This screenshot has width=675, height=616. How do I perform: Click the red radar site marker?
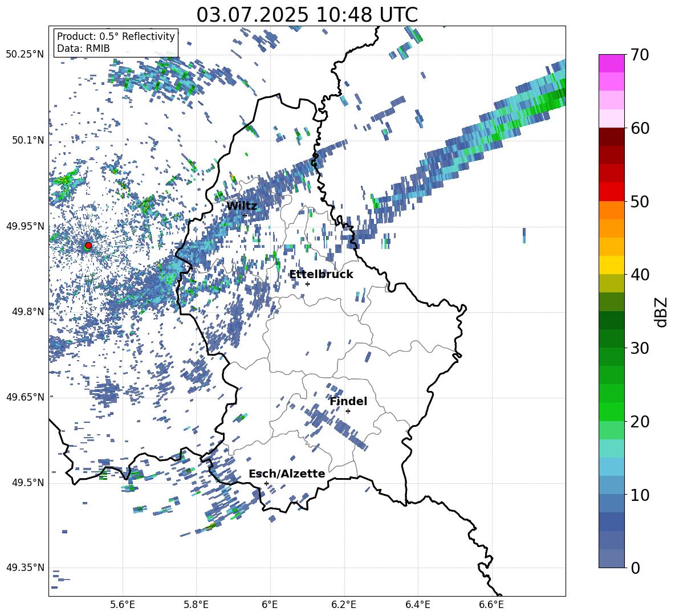point(88,246)
